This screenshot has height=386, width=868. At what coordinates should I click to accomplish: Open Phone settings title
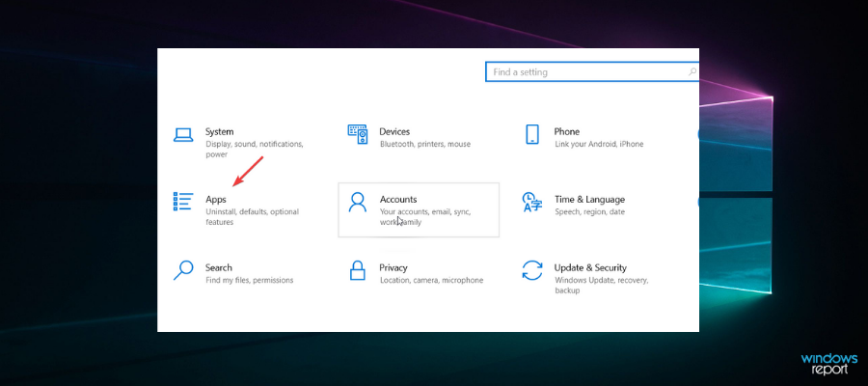tap(567, 132)
